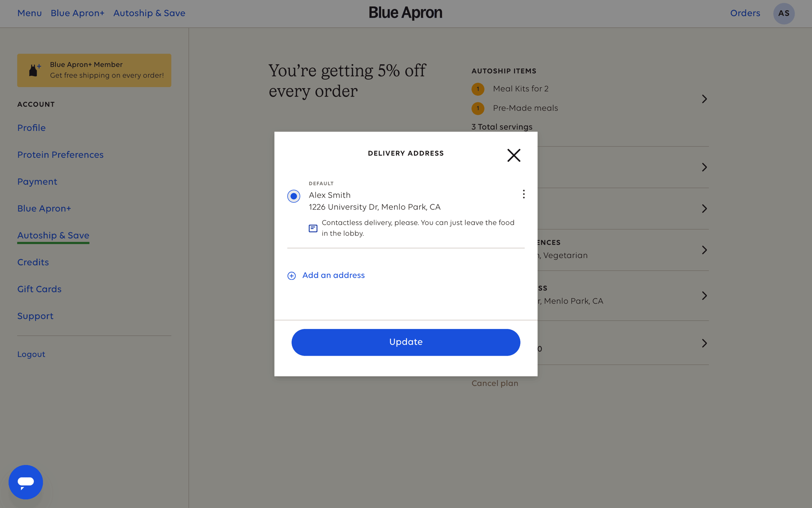Open Payment in the account sidebar
Image resolution: width=812 pixels, height=508 pixels.
tap(37, 182)
